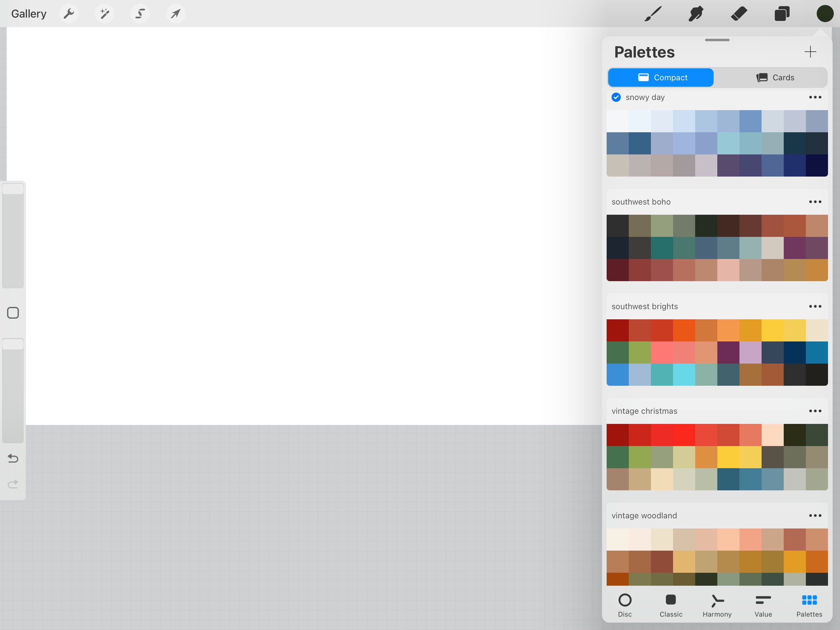Set snowy day as default palette
The image size is (840, 630).
(x=616, y=97)
